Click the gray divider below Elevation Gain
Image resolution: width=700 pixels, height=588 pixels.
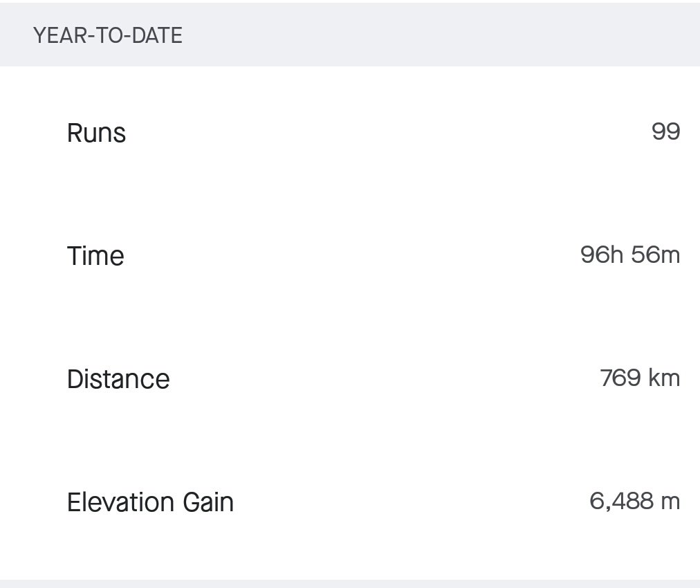tap(350, 584)
